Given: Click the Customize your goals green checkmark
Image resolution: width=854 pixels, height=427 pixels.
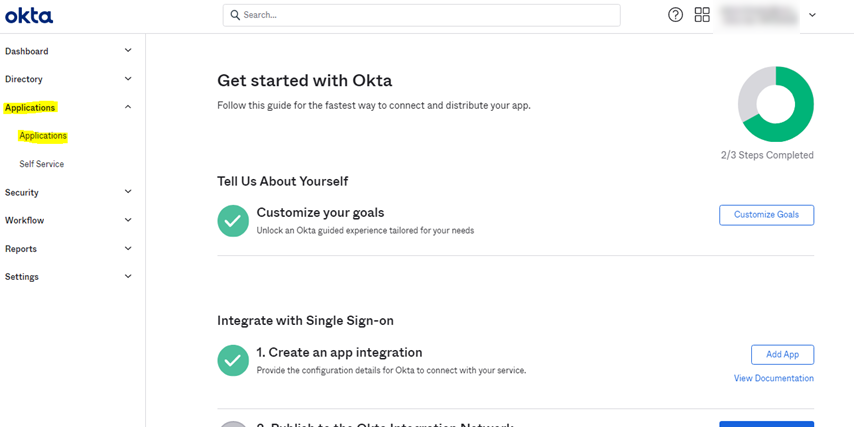Looking at the screenshot, I should [233, 221].
